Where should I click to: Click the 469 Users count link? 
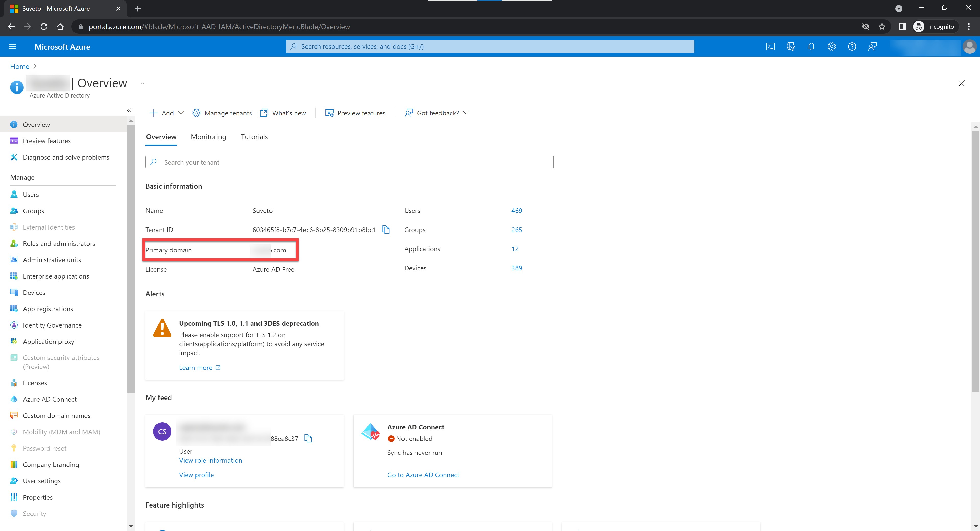pyautogui.click(x=516, y=211)
